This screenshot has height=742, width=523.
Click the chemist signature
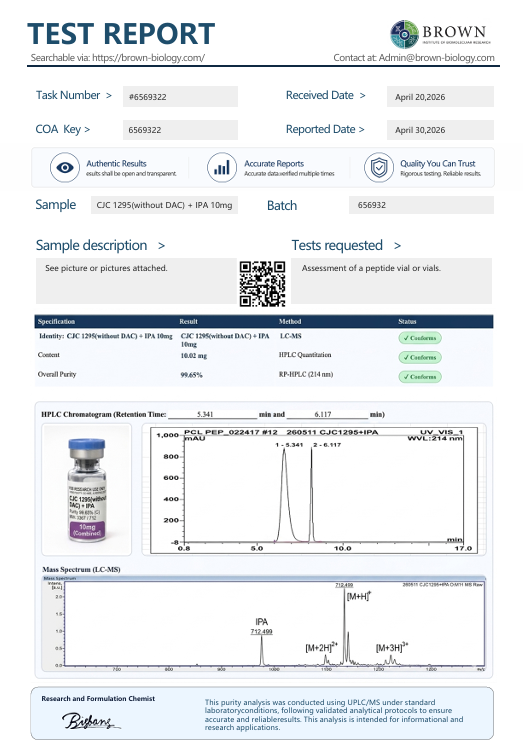point(91,721)
